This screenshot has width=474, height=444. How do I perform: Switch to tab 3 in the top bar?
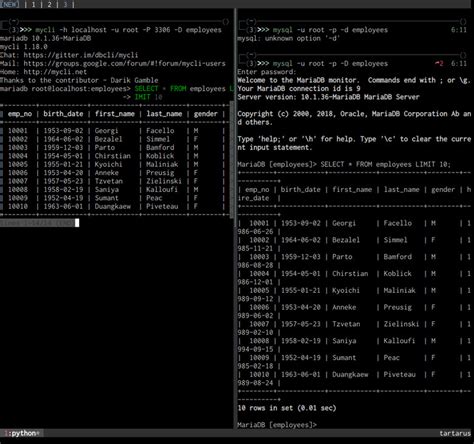pyautogui.click(x=65, y=4)
